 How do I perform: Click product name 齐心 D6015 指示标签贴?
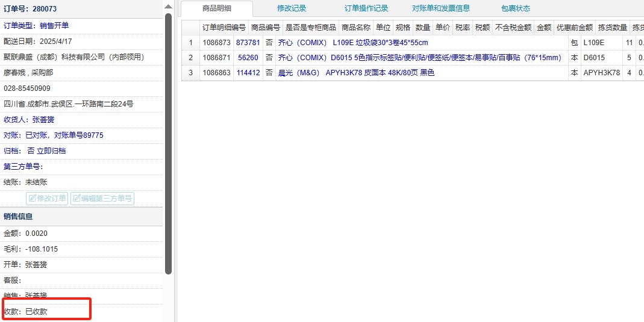click(x=419, y=57)
